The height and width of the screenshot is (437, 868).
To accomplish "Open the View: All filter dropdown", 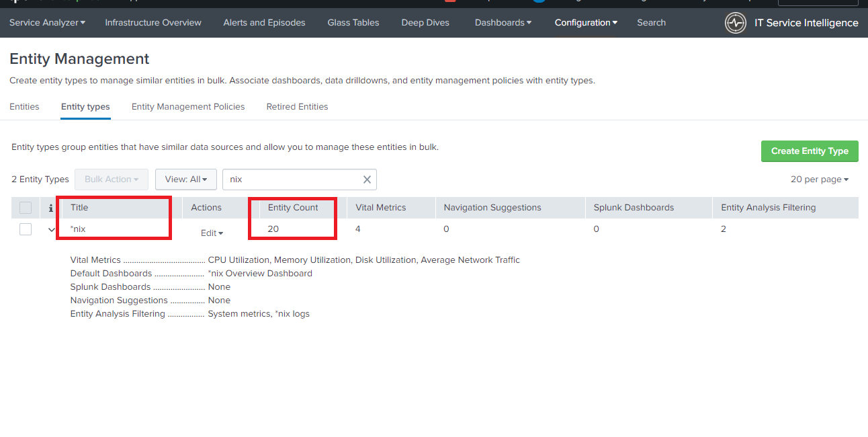I will (186, 180).
